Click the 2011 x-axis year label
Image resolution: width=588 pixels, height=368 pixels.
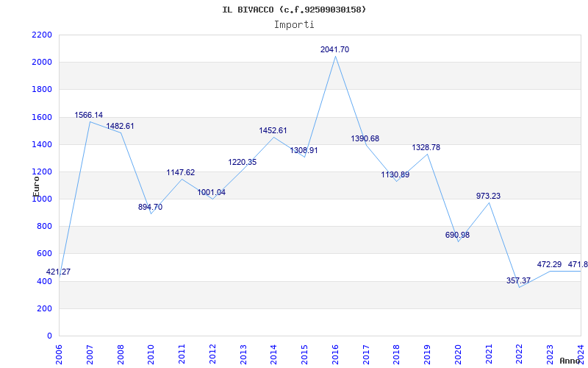pyautogui.click(x=182, y=355)
